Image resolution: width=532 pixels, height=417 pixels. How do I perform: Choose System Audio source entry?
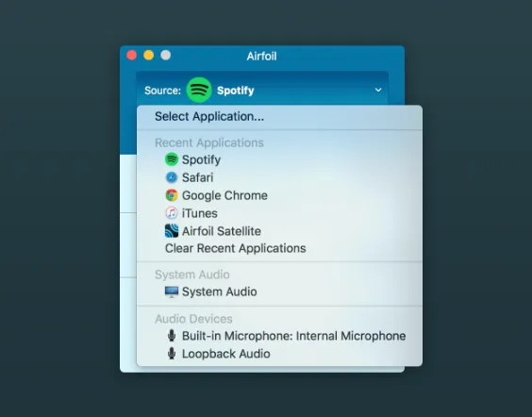pos(279,292)
